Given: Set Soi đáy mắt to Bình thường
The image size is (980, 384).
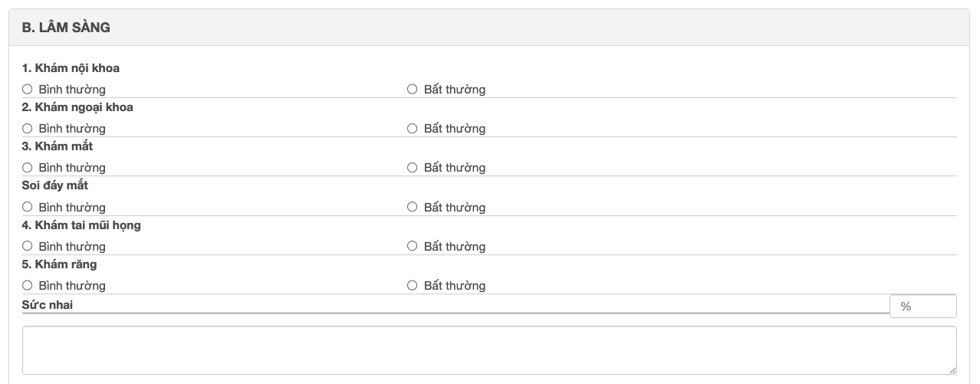Looking at the screenshot, I should 28,207.
